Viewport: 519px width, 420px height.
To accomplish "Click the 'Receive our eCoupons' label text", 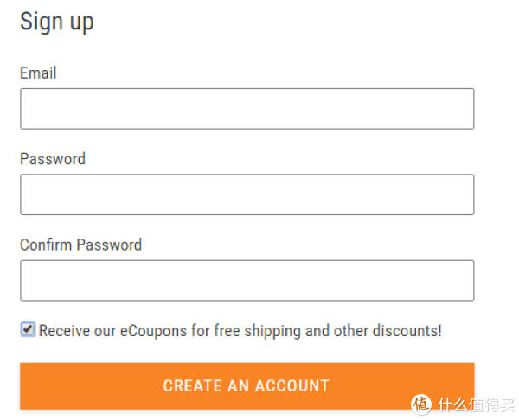I will 112,331.
